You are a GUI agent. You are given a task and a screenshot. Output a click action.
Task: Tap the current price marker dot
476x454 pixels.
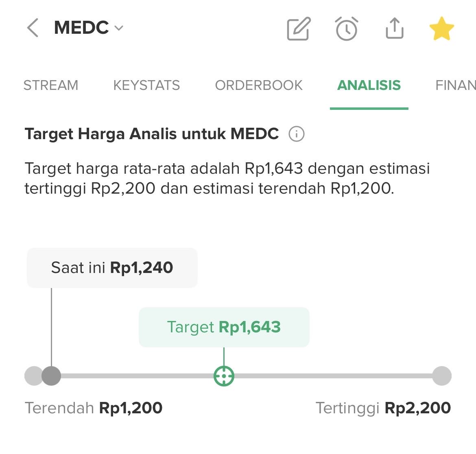(x=51, y=376)
